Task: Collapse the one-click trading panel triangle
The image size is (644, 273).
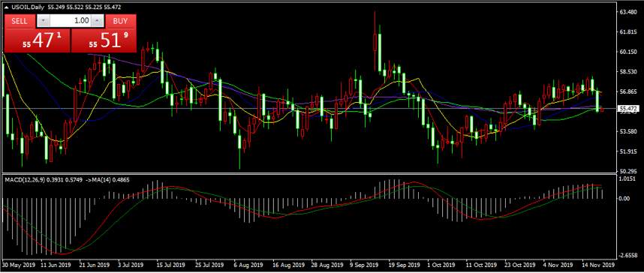Action: 7,7
